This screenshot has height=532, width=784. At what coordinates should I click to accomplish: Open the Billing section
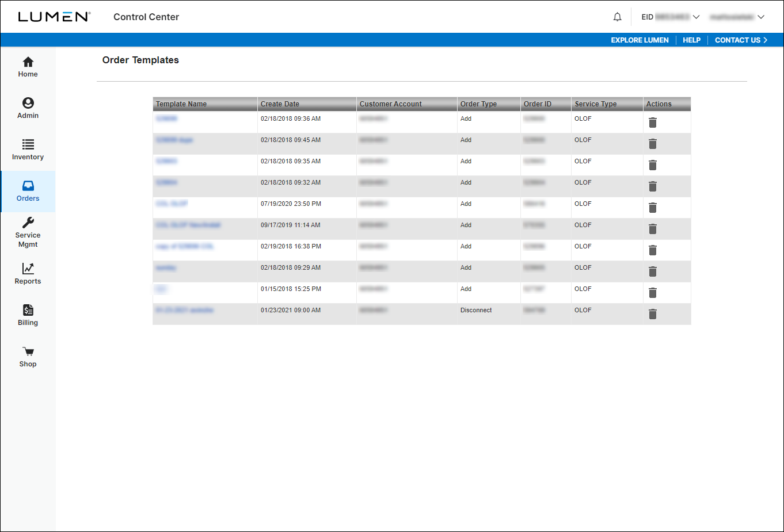click(28, 315)
